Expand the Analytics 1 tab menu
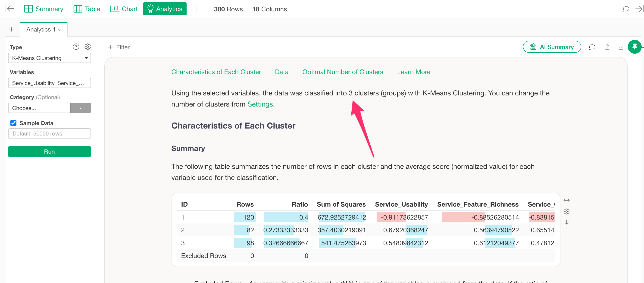Image resolution: width=644 pixels, height=283 pixels. 60,29
